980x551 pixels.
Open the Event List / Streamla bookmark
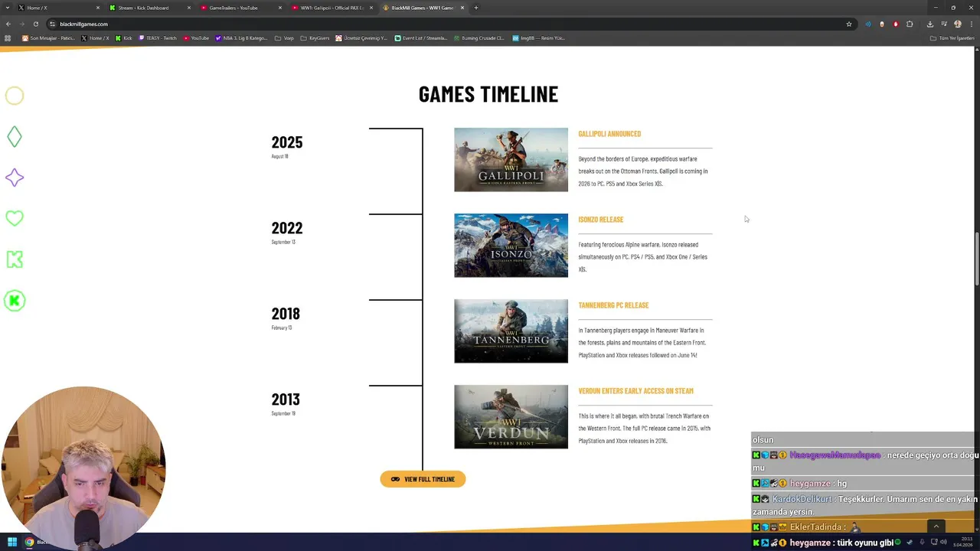pos(420,38)
